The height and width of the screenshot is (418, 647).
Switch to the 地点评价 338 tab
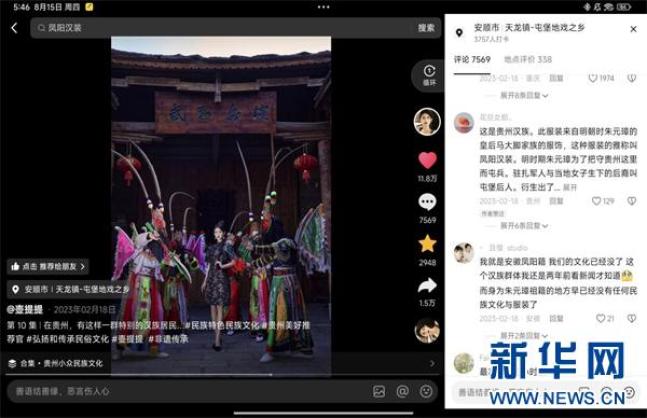(528, 59)
